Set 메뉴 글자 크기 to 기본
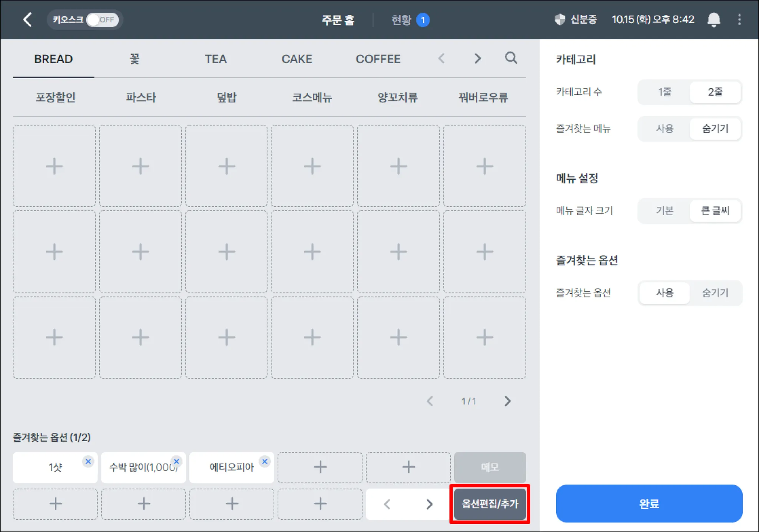Viewport: 759px width, 532px height. click(664, 210)
